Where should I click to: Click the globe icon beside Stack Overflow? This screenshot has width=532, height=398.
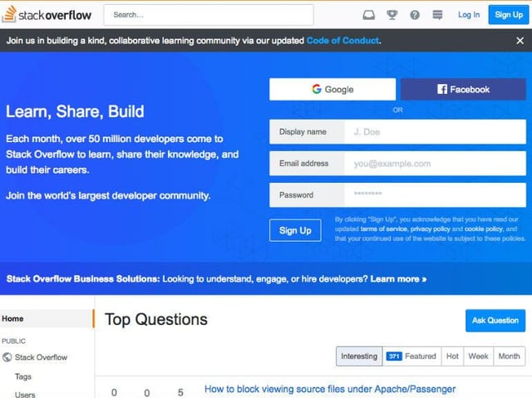tap(7, 357)
